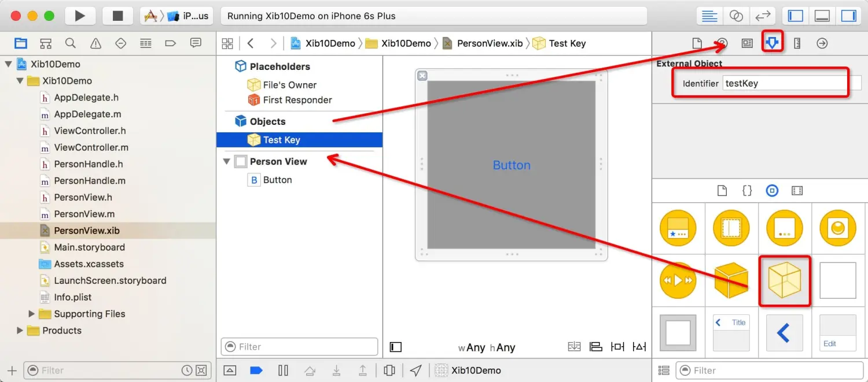Viewport: 868px width, 382px height.
Task: Select the Version editor button
Action: click(762, 16)
